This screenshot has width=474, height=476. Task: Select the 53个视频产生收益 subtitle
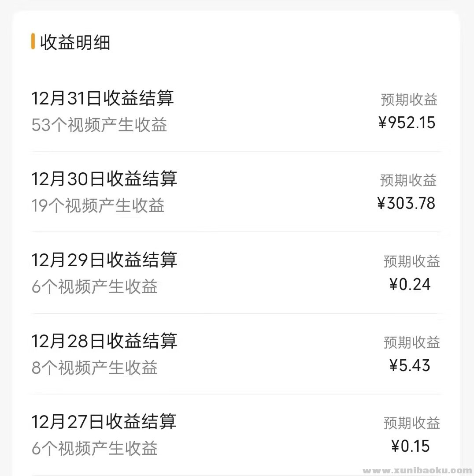point(99,125)
